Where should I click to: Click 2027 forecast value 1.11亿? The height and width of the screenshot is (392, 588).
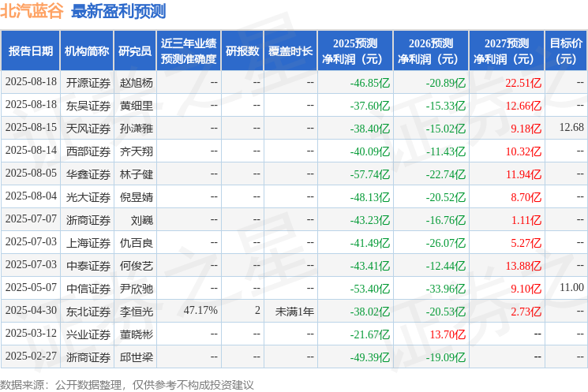click(526, 220)
